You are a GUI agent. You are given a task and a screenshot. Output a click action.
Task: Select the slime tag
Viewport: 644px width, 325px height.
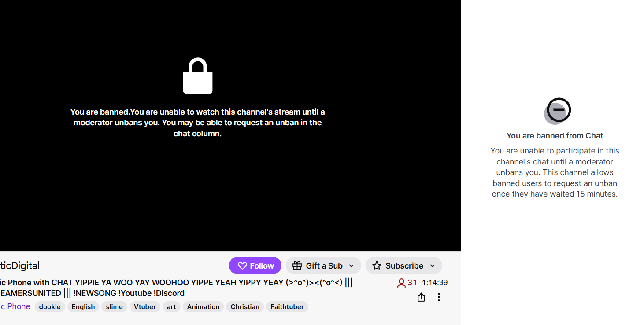115,307
